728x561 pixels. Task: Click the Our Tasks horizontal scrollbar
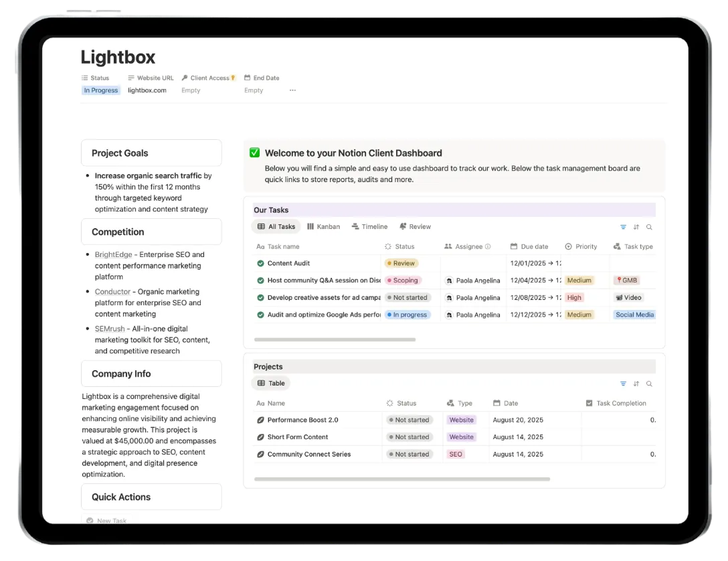point(335,339)
